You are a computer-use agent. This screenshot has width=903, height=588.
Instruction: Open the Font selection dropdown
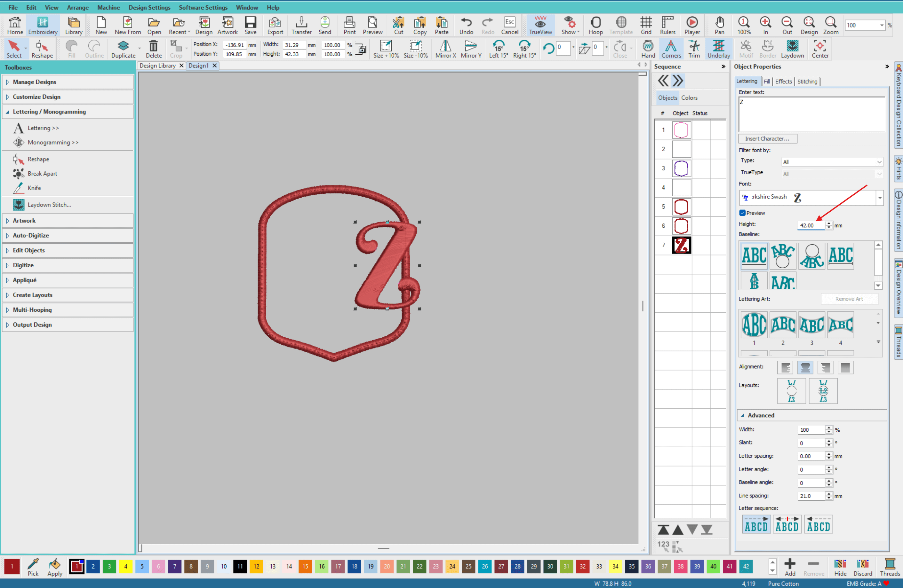879,198
